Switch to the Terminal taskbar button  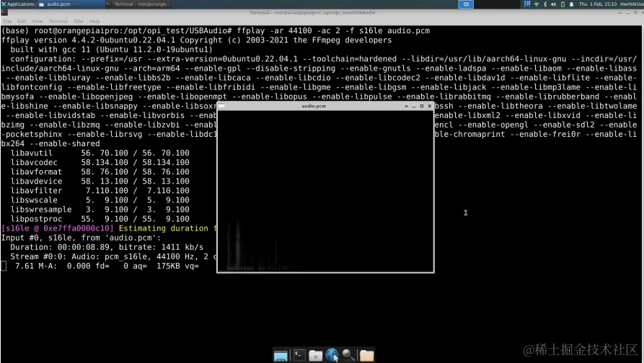138,4
